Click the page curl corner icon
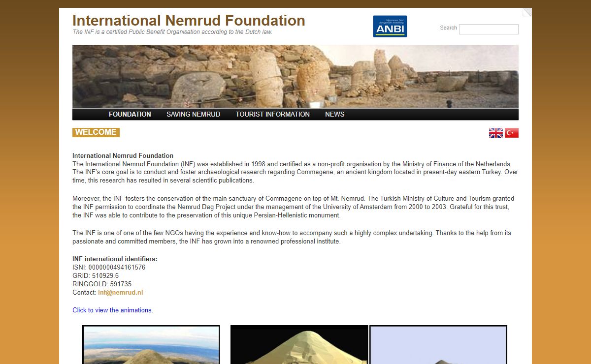This screenshot has height=364, width=591. point(527,12)
